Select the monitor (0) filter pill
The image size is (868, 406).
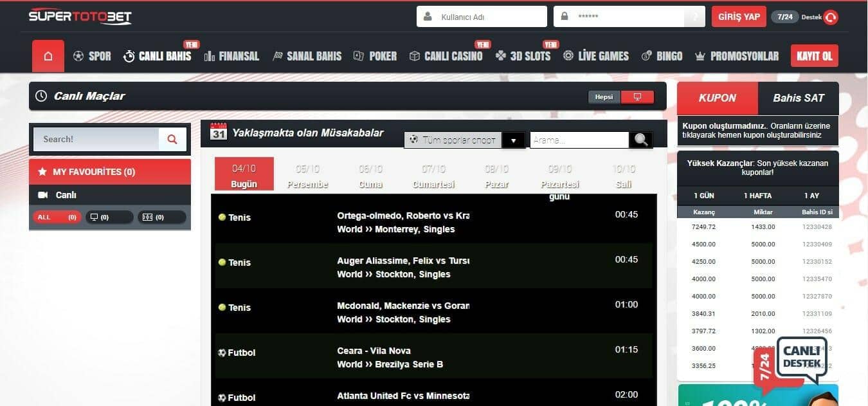pos(109,217)
